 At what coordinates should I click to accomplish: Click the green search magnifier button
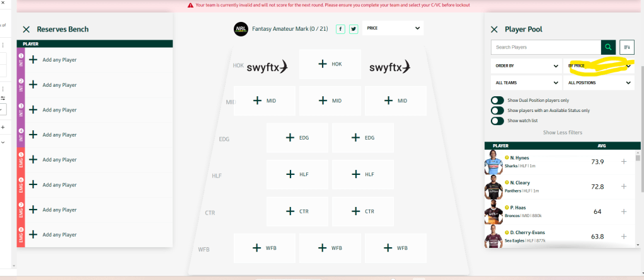click(x=608, y=47)
